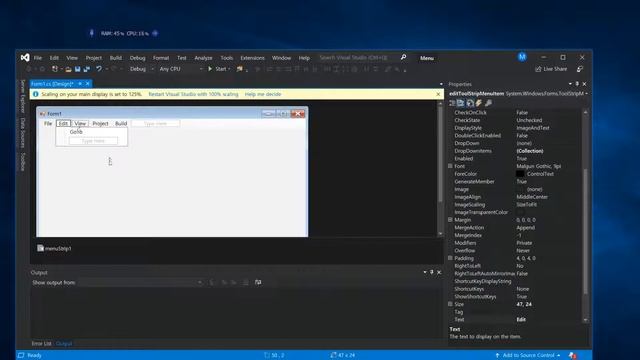Click the Undo icon

99,69
